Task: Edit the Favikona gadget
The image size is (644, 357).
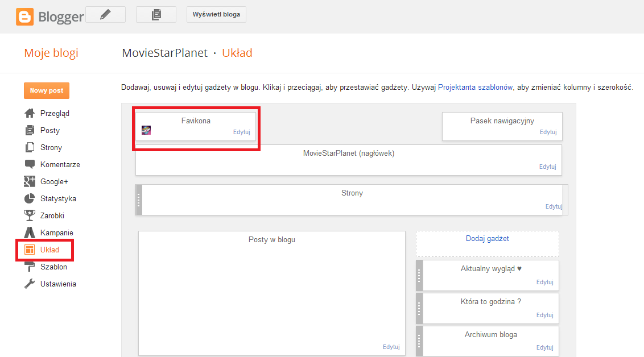Action: (x=241, y=132)
